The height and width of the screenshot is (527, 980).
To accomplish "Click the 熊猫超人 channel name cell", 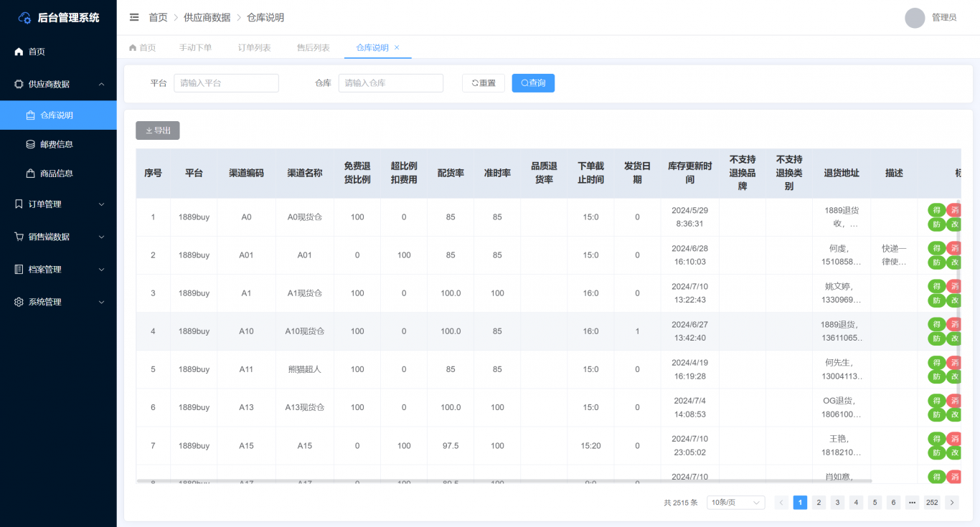I will tap(305, 369).
